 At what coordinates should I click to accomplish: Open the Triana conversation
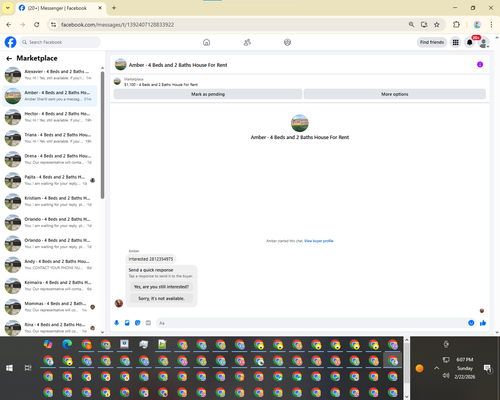pos(50,138)
